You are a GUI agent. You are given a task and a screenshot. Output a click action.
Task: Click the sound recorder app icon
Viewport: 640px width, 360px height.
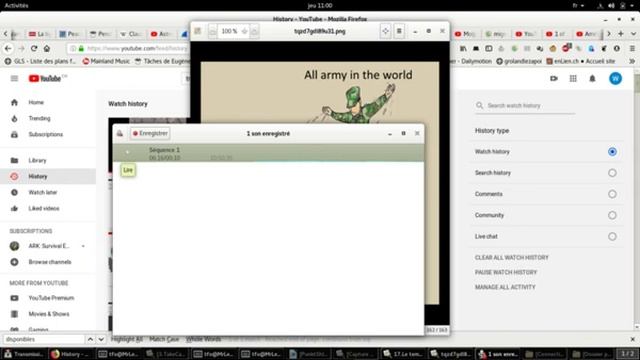click(120, 133)
